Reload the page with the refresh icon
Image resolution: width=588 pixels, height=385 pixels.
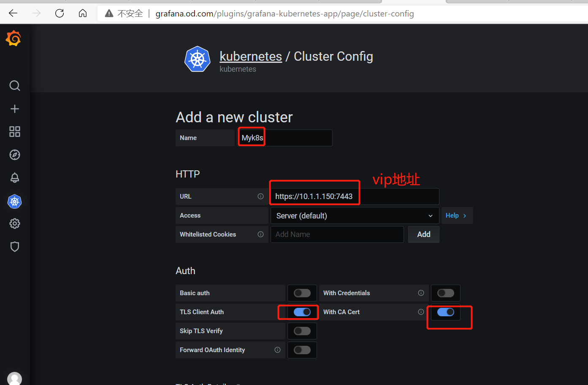click(60, 13)
